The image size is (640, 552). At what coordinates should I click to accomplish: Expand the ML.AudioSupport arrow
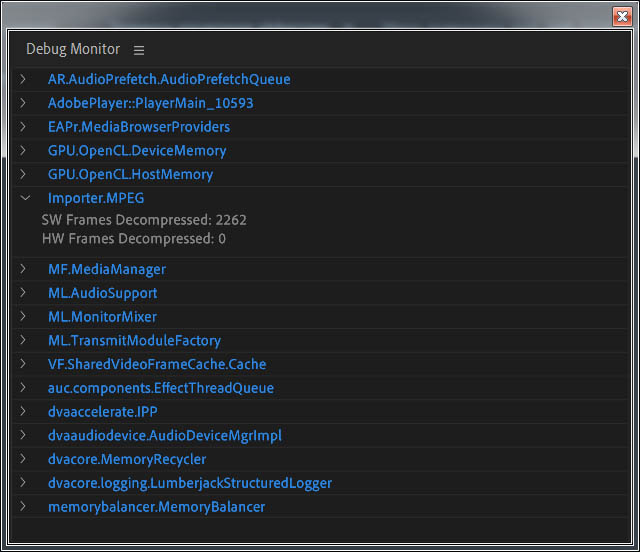click(x=25, y=293)
